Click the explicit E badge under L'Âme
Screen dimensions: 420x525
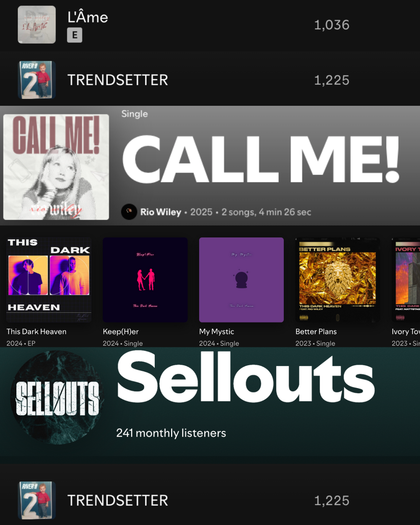pyautogui.click(x=75, y=35)
